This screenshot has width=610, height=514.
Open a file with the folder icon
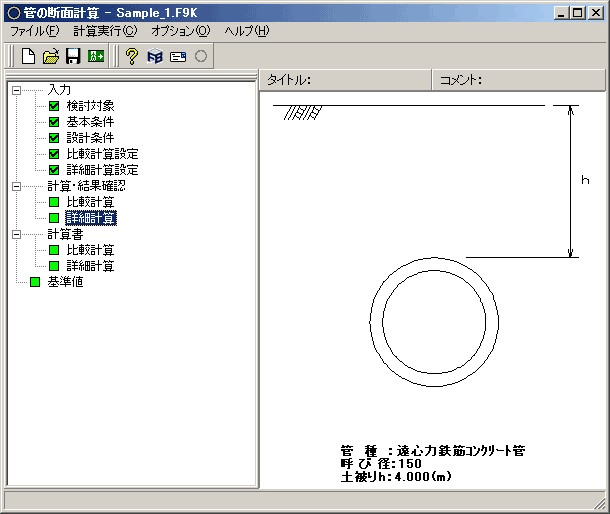[51, 56]
